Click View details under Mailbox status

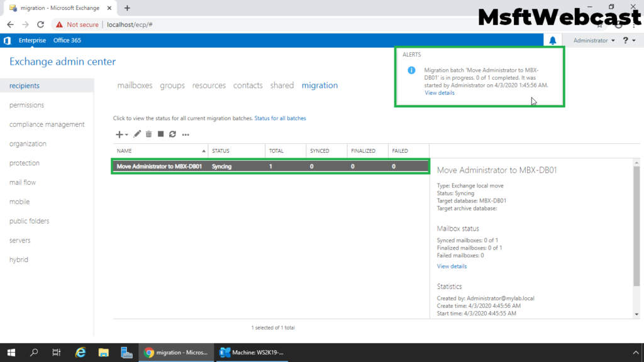pos(452,266)
